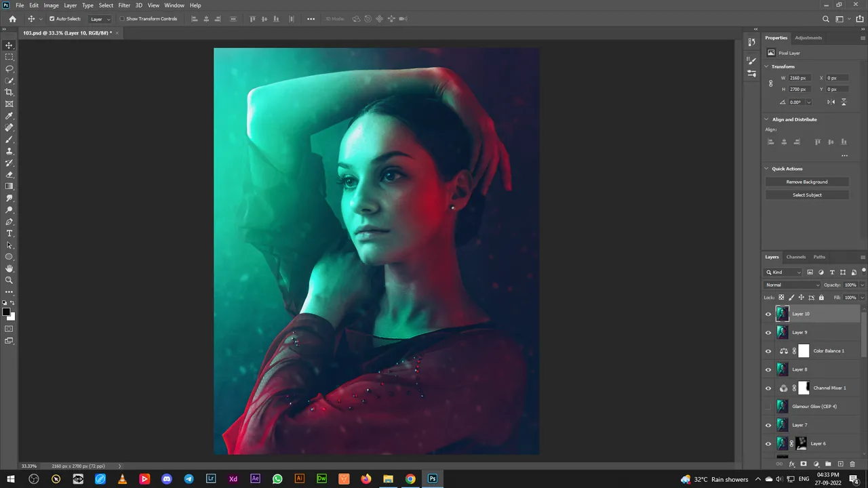The image size is (868, 488).
Task: Hide Color Balance 1 adjustment layer
Action: point(768,351)
